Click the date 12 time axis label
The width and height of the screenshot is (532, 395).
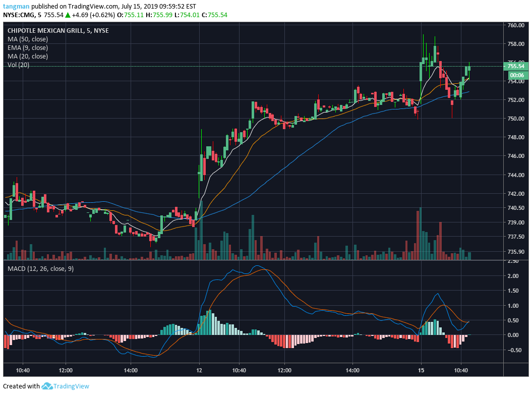[199, 370]
